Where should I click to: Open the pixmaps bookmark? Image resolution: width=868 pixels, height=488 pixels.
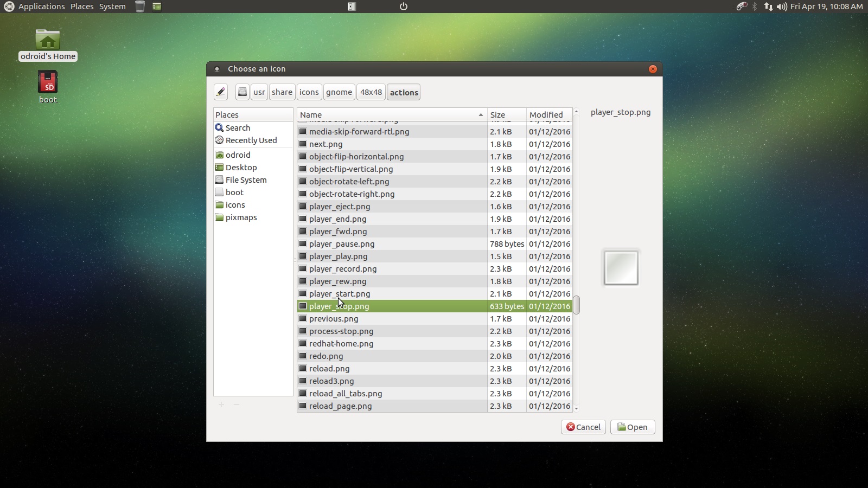[x=241, y=217]
